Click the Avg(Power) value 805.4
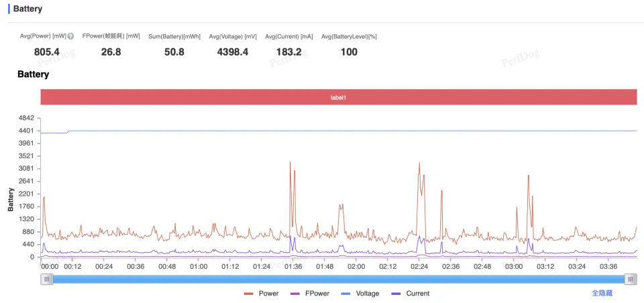Image resolution: width=644 pixels, height=303 pixels. tap(47, 52)
